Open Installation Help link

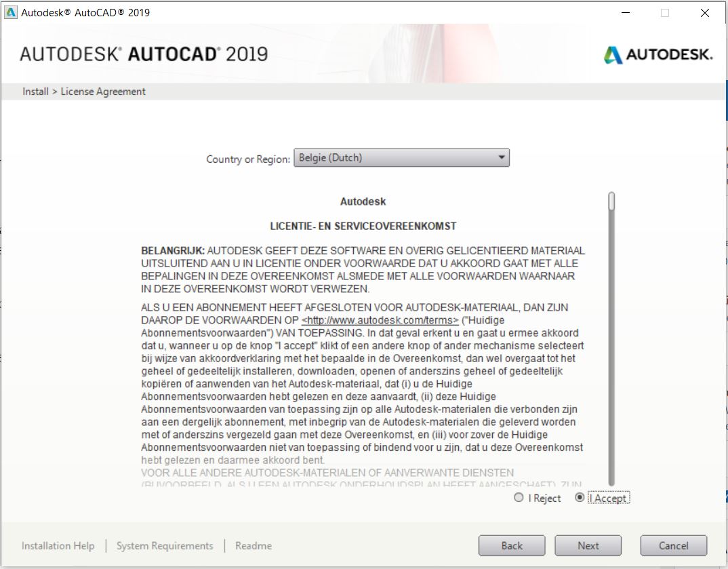[x=58, y=546]
